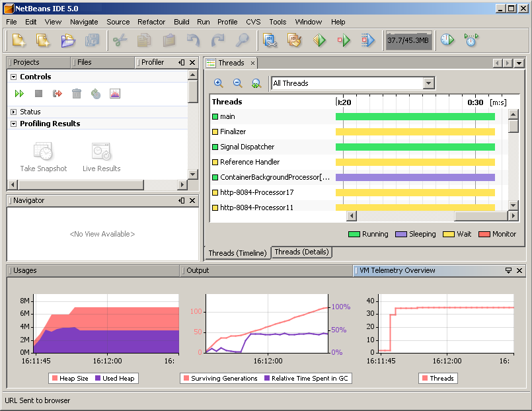
Task: Collapse the Controls section
Action: 14,77
